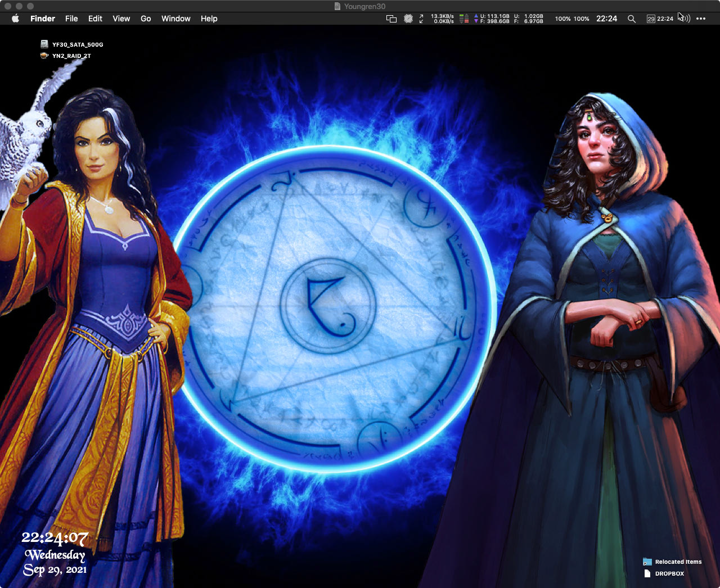Screen dimensions: 720x588
Task: Open the Window menu
Action: pos(176,19)
